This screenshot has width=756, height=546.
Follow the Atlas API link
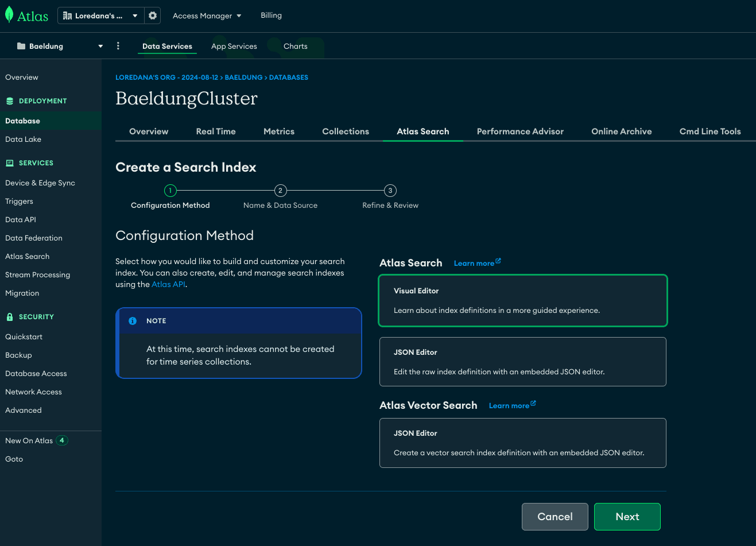coord(168,284)
